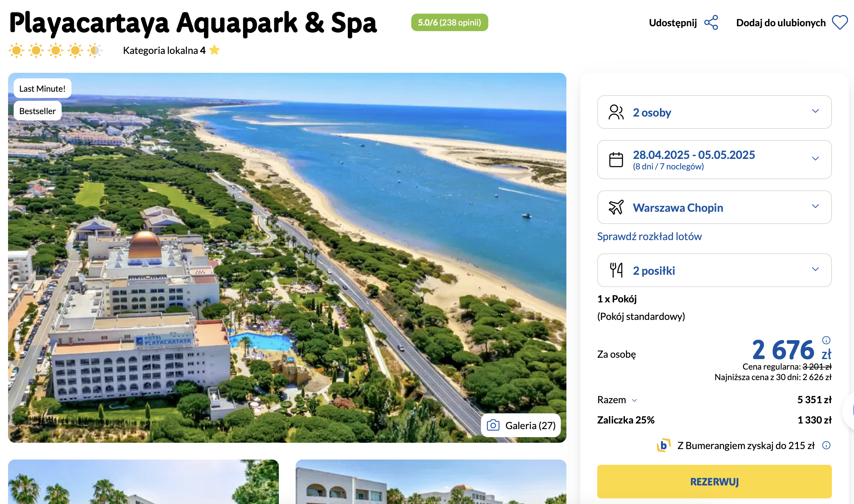854x504 pixels.
Task: Click the share icon next to Udostępnij
Action: pyautogui.click(x=711, y=23)
